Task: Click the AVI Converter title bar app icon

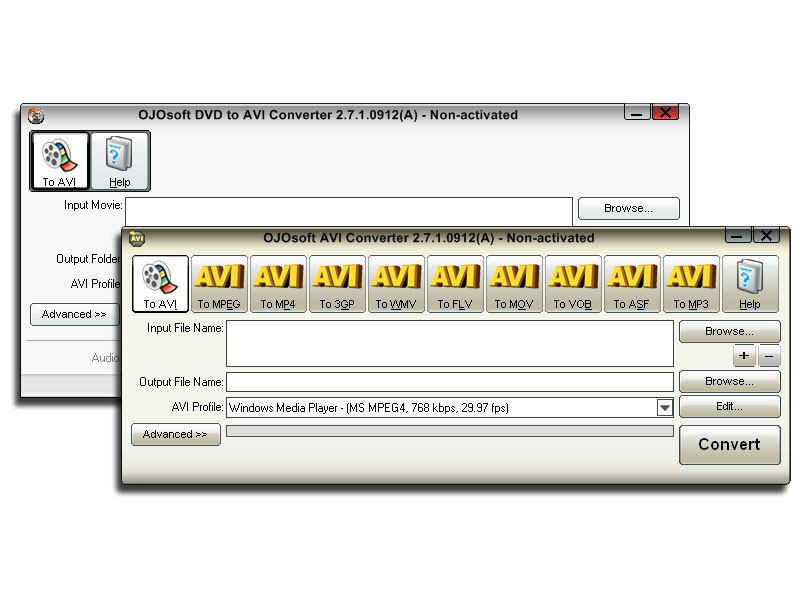Action: [x=137, y=238]
